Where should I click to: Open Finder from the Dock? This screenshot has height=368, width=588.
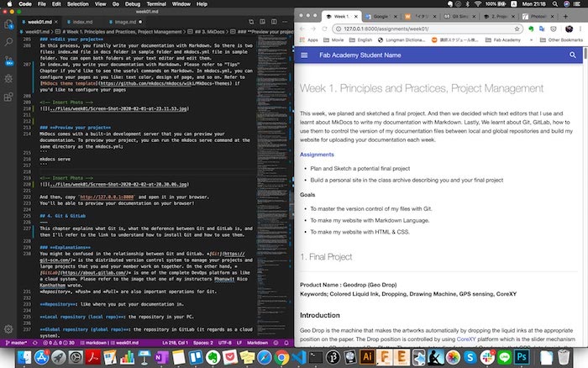tap(24, 357)
